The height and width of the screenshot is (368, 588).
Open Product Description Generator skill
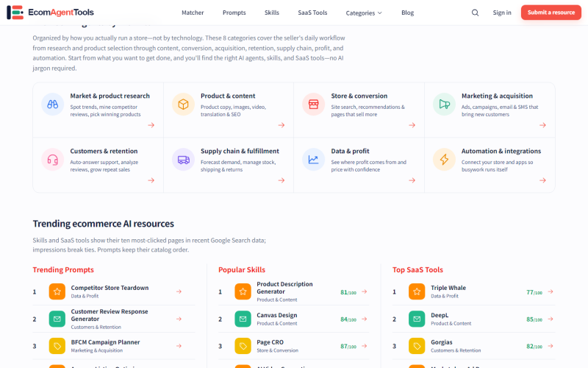[284, 288]
